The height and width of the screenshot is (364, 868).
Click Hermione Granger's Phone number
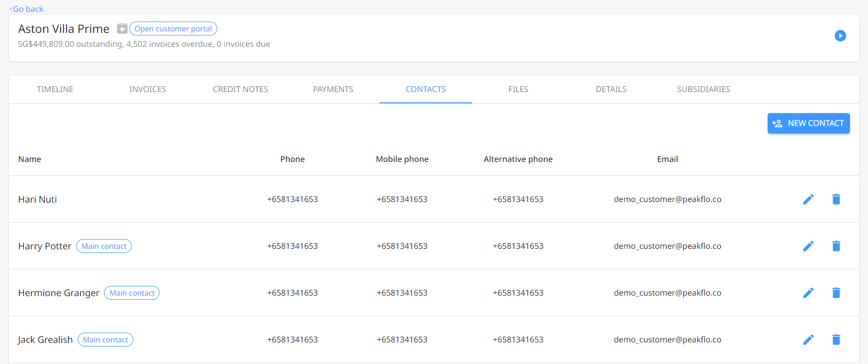[x=292, y=293]
